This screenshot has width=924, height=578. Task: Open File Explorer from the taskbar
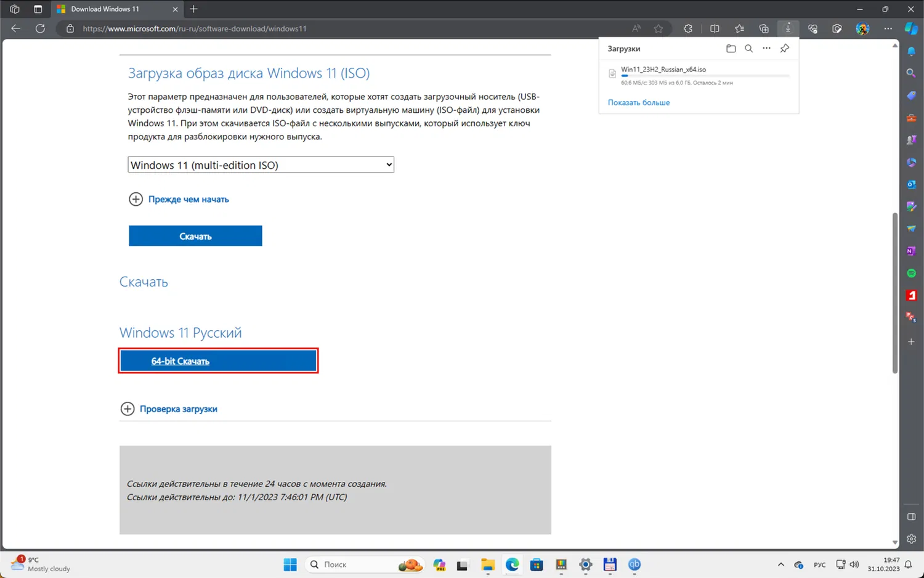pos(488,564)
